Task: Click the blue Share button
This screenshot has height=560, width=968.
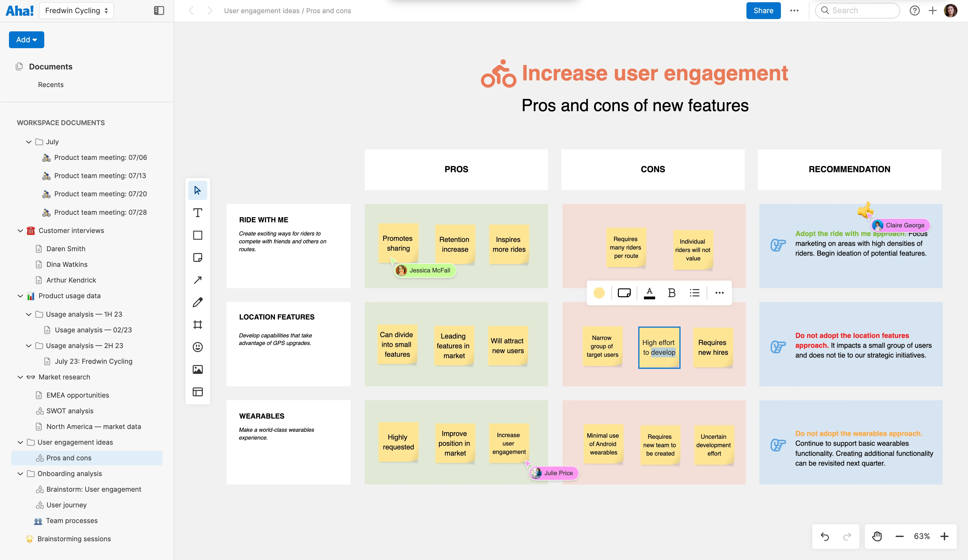Action: point(763,10)
